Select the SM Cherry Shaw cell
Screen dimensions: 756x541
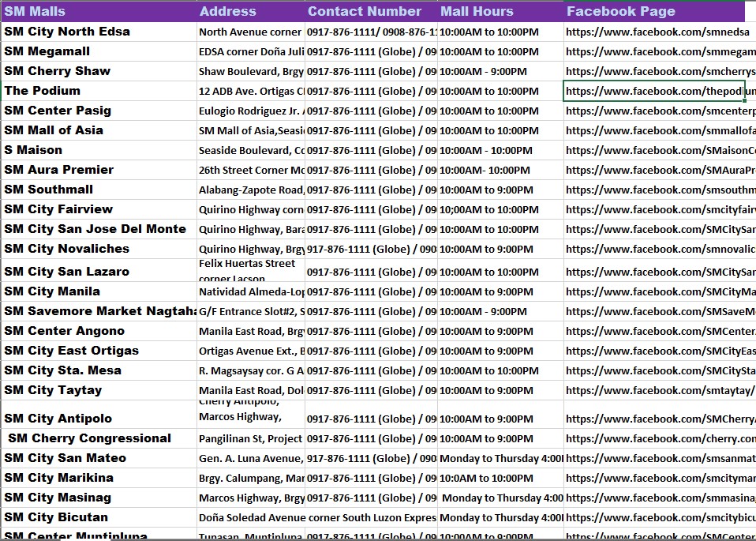pos(99,71)
